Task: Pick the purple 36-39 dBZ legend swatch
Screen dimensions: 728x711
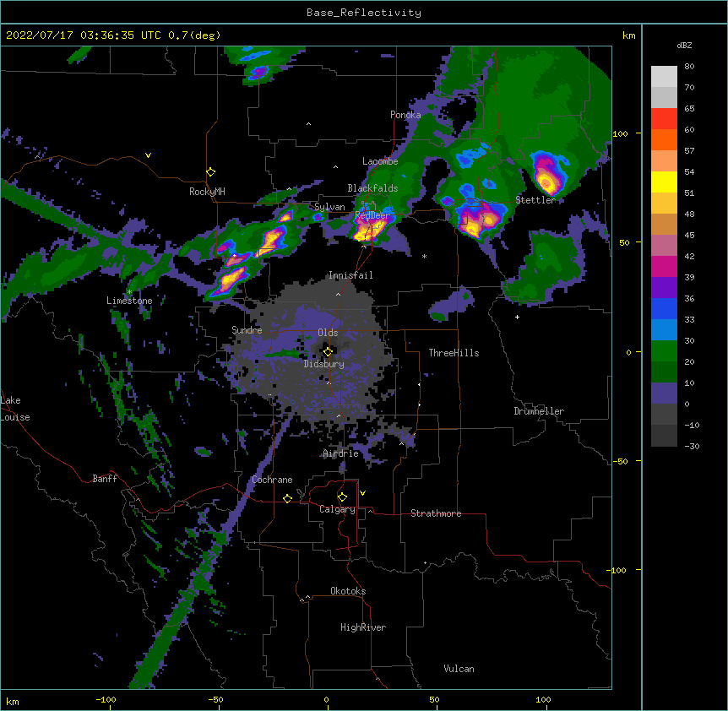Action: (x=664, y=288)
